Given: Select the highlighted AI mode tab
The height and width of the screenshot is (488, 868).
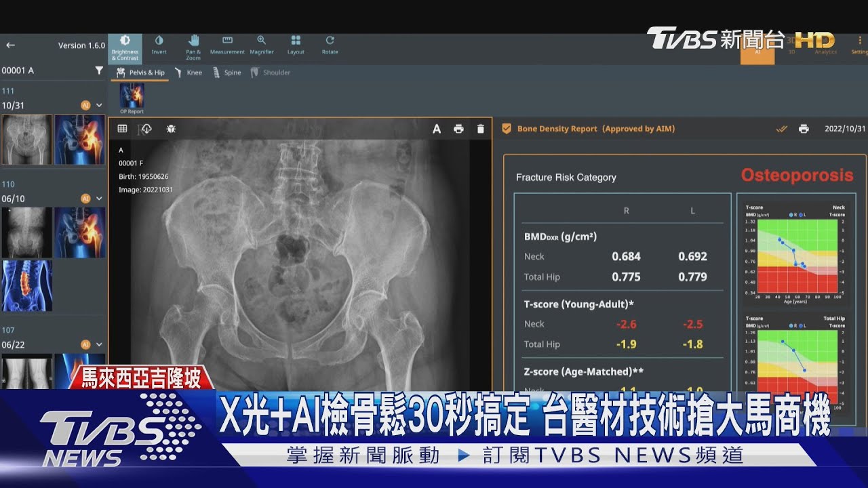Looking at the screenshot, I should [x=757, y=49].
